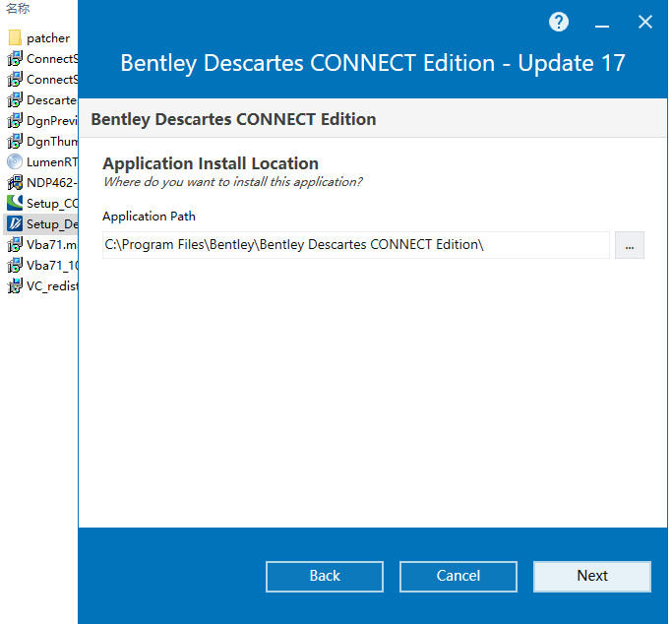Select the Vba71.m installer icon
Image resolution: width=672 pixels, height=624 pixels.
point(15,244)
